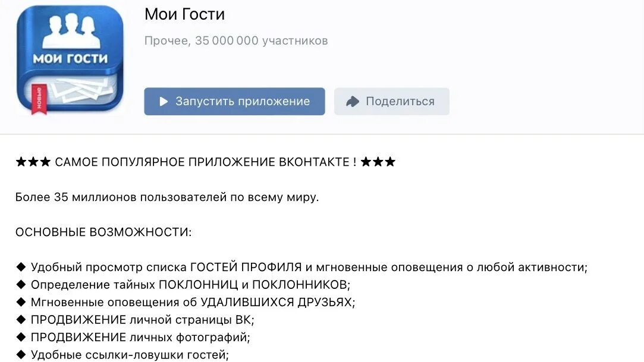The height and width of the screenshot is (362, 644).
Task: Click the diamond bullet beside ПРОДВИЖЕНИЕ личных фотографий
Action: [21, 337]
